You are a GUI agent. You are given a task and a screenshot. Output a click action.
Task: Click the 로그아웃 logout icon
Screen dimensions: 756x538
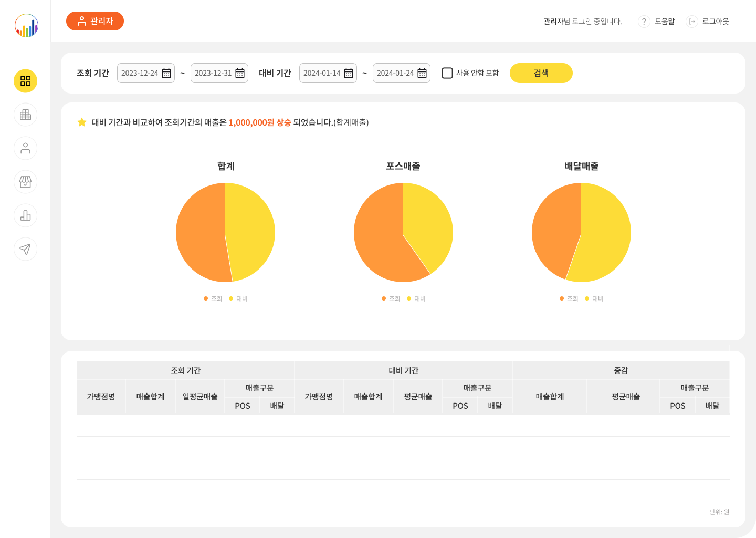692,22
